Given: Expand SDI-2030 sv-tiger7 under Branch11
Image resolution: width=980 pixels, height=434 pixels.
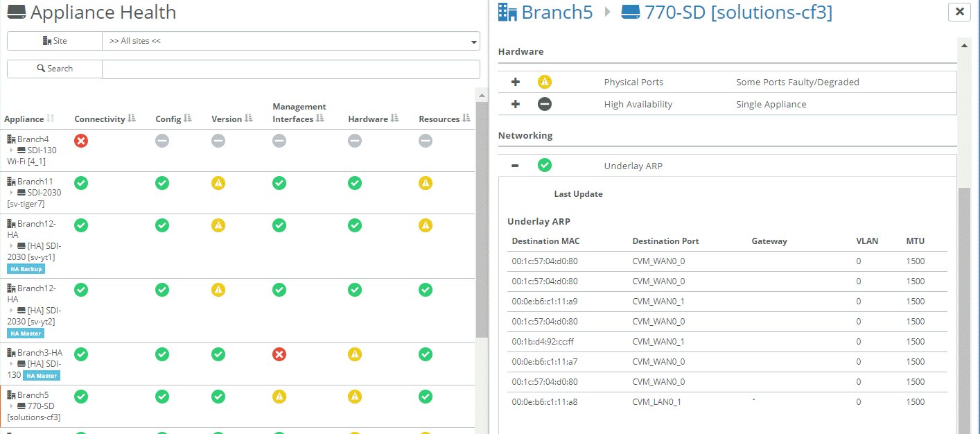Looking at the screenshot, I should 12,193.
